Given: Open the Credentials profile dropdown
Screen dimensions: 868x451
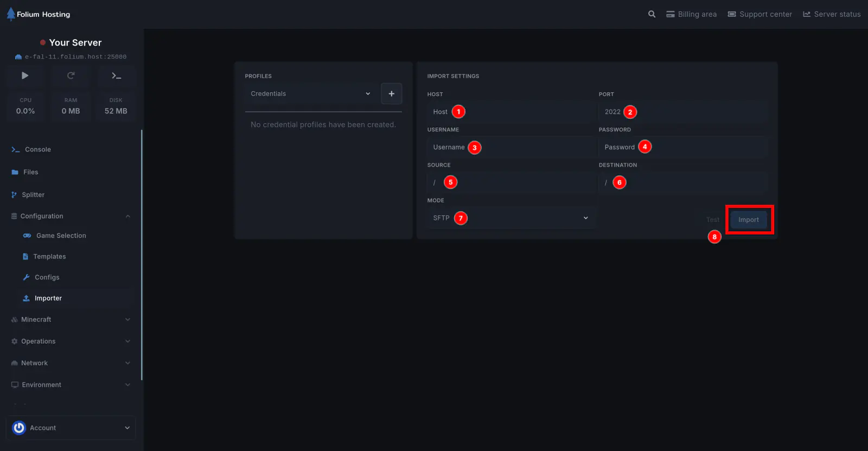Looking at the screenshot, I should (310, 94).
